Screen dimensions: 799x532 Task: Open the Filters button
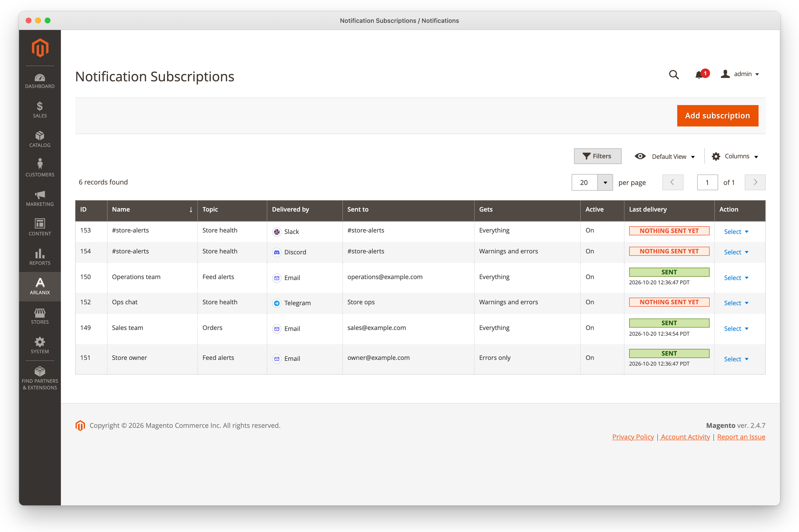597,156
